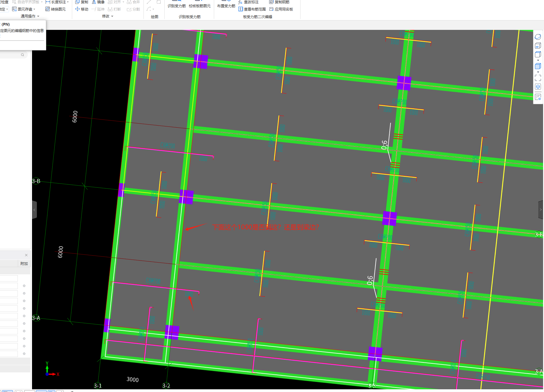Expand the 对齐 dropdown arrow
The width and height of the screenshot is (544, 392).
(x=123, y=2)
